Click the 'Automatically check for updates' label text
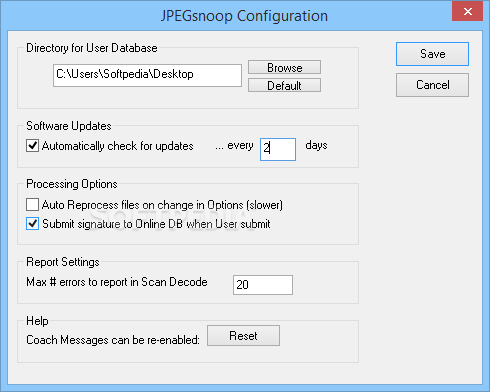This screenshot has width=490, height=392. coord(118,146)
